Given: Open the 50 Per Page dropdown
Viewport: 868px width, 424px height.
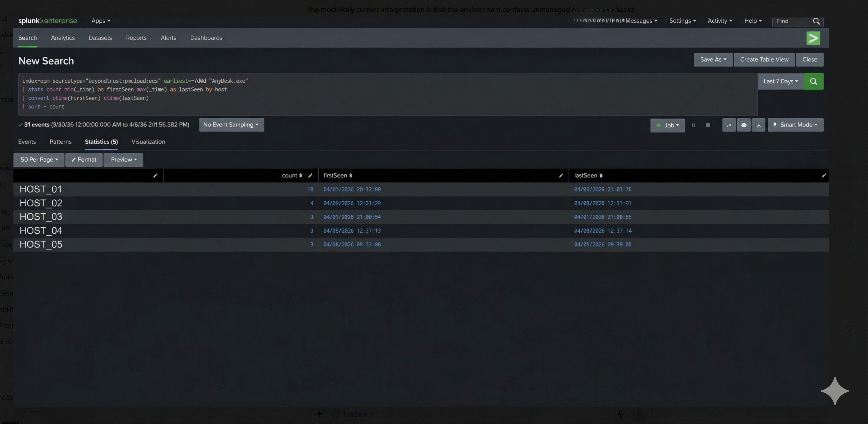Looking at the screenshot, I should (x=39, y=160).
